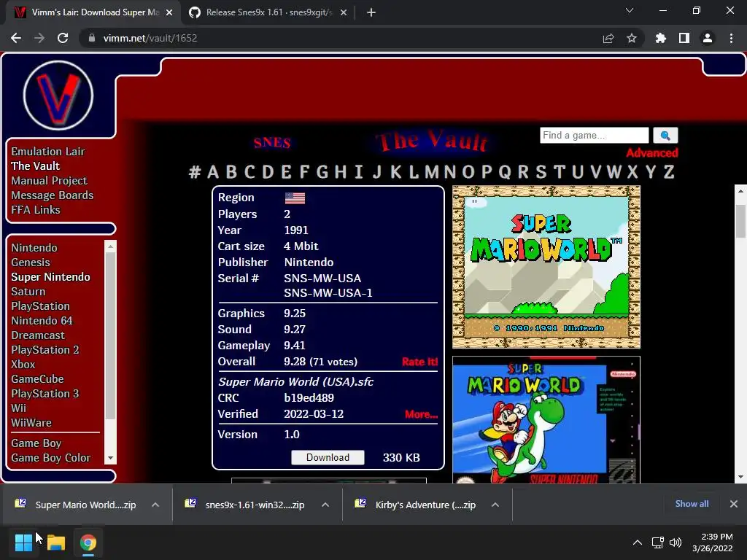Click the address bar URL
Viewport: 747px width, 560px height.
coord(150,38)
